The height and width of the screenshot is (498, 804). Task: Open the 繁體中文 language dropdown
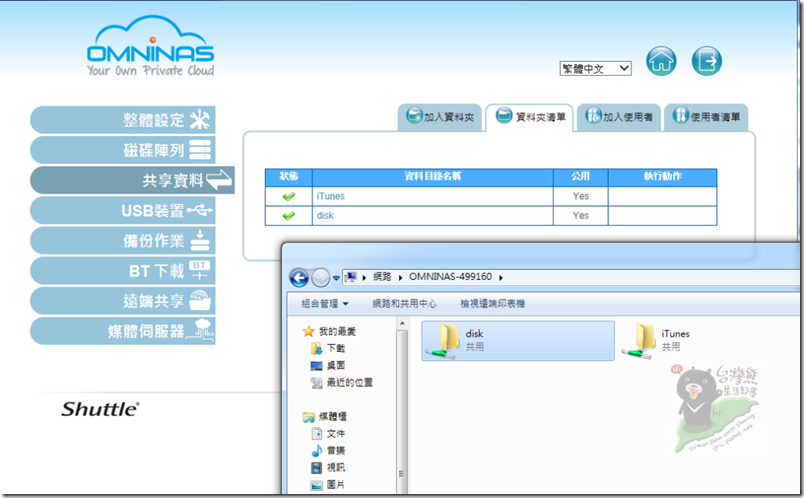coord(595,69)
